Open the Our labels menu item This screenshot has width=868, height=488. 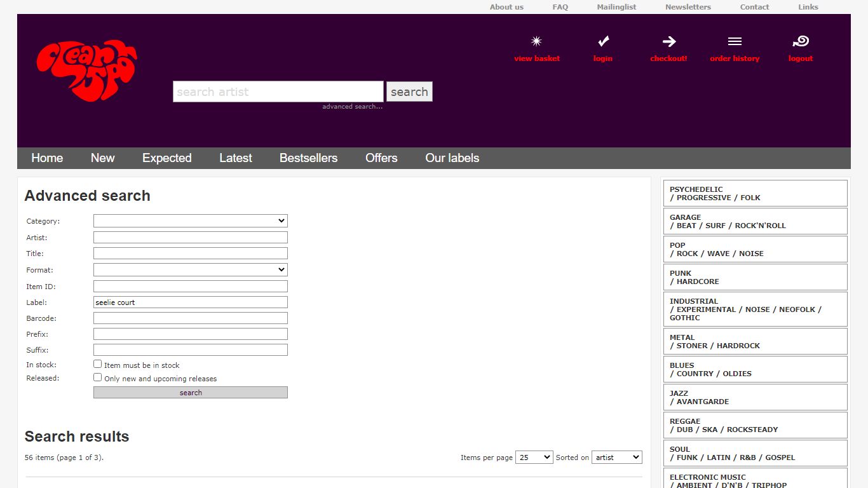pyautogui.click(x=452, y=158)
